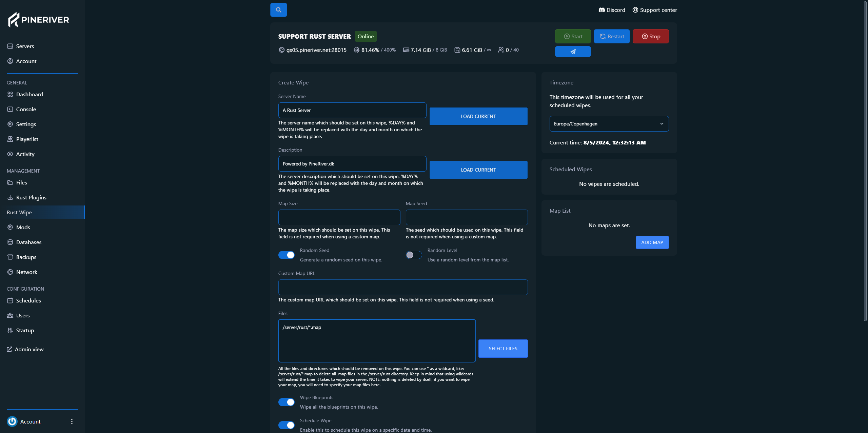Click the Custom Map URL input field
The height and width of the screenshot is (433, 868).
pos(402,287)
